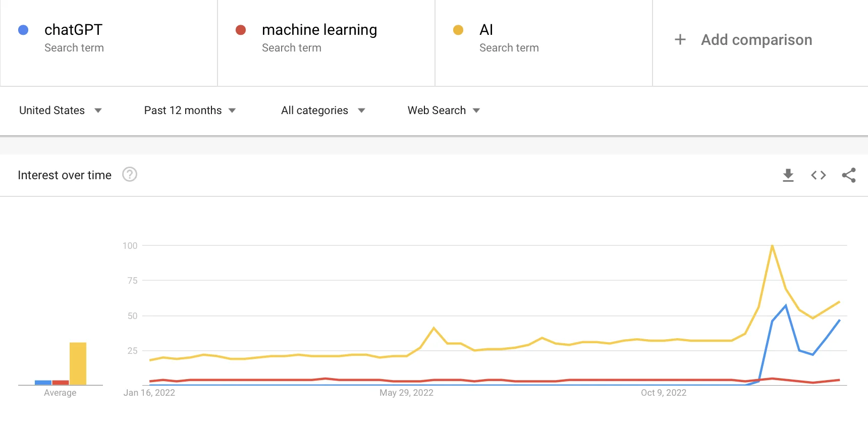Expand the Past 12 months dropdown

[190, 111]
